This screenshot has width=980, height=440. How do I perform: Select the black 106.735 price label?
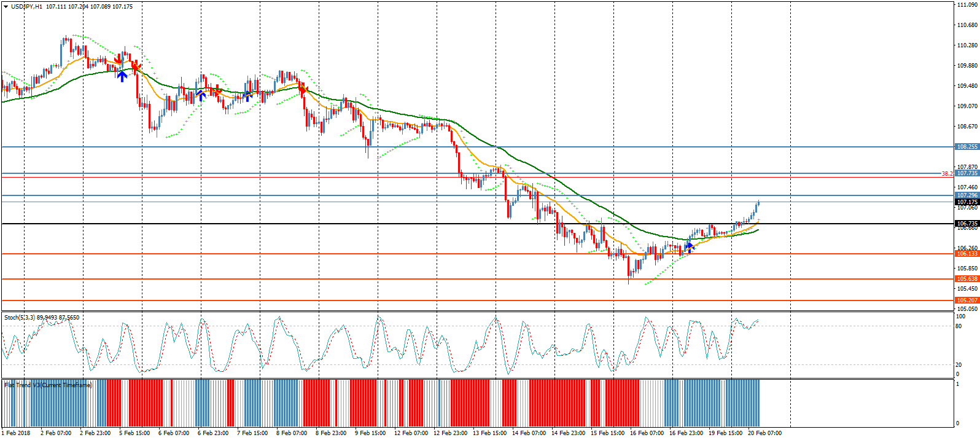[x=966, y=224]
